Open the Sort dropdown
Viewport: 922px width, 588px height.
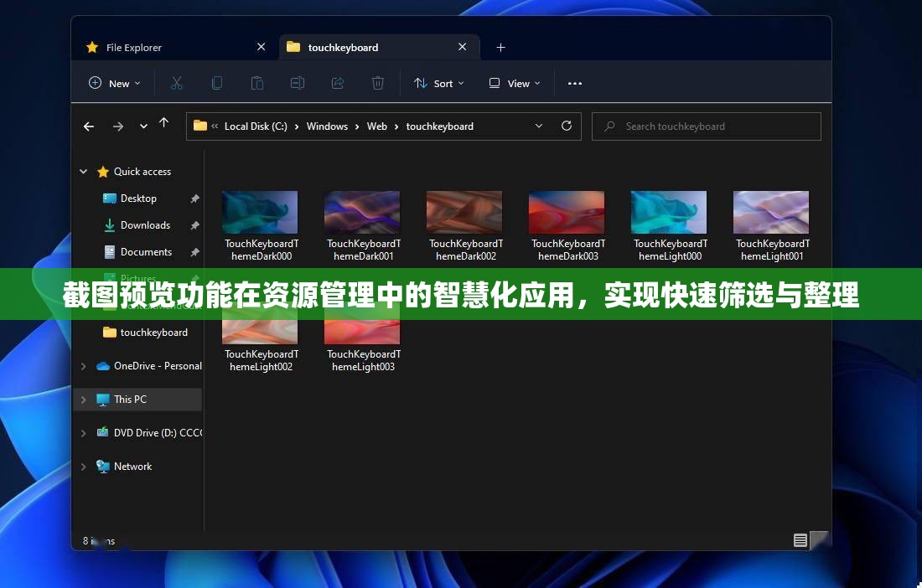point(438,83)
